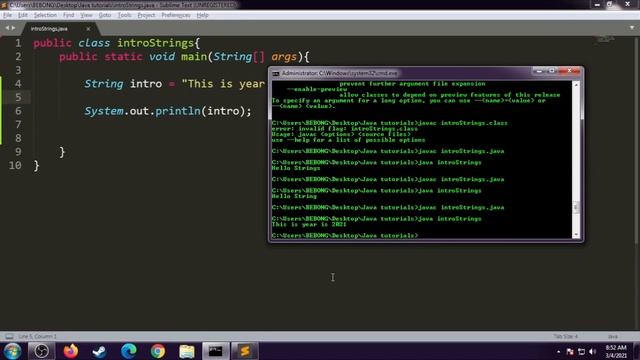Screen dimensions: 640x360
Task: Click the last command prompt line in cmd
Action: pos(345,236)
